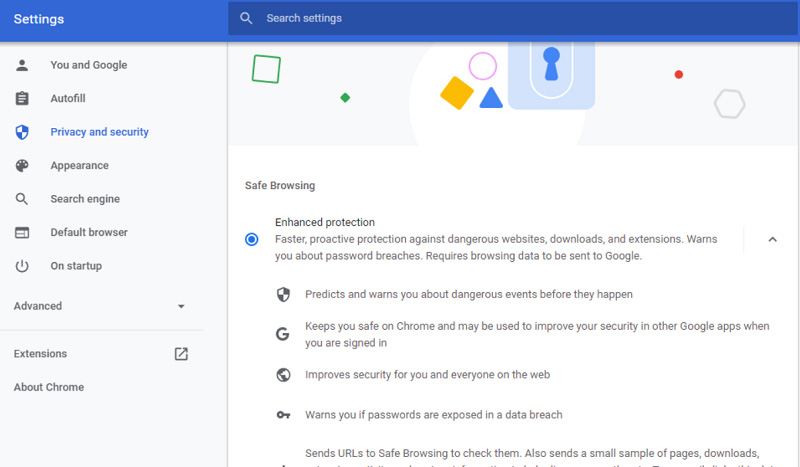Click the Search engine magnifier icon in sidebar

click(x=22, y=199)
